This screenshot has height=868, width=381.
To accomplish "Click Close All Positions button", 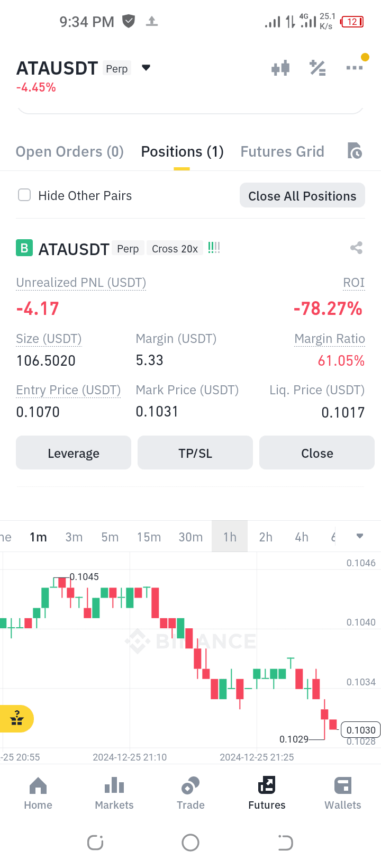I will tap(302, 195).
